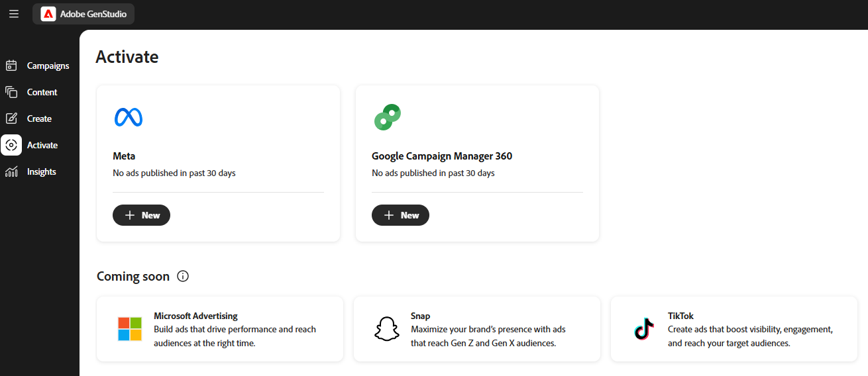Viewport: 868px width, 376px height.
Task: Select the Activate target icon
Action: click(11, 145)
